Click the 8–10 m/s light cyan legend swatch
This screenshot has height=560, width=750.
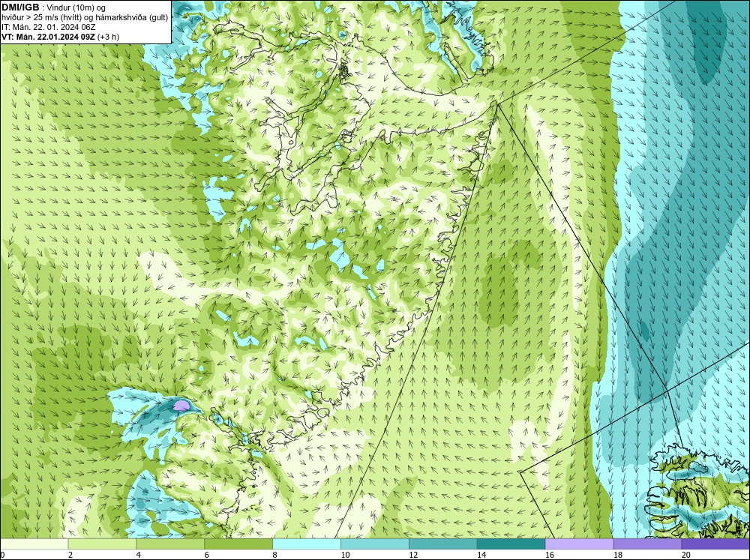coord(307,544)
